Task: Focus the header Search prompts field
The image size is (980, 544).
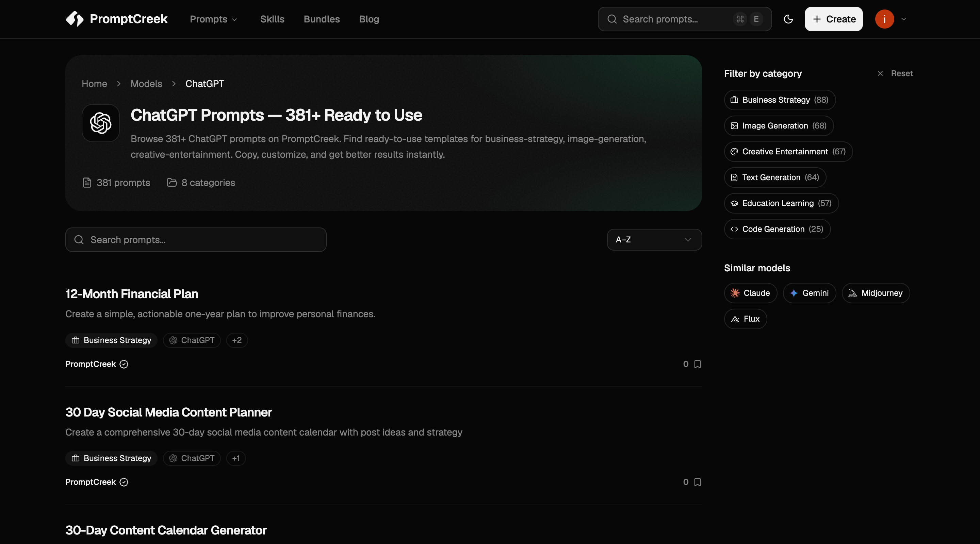Action: [x=684, y=19]
